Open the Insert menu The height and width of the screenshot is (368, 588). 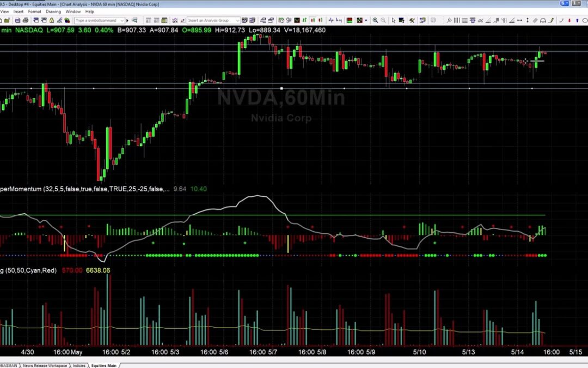coord(19,11)
